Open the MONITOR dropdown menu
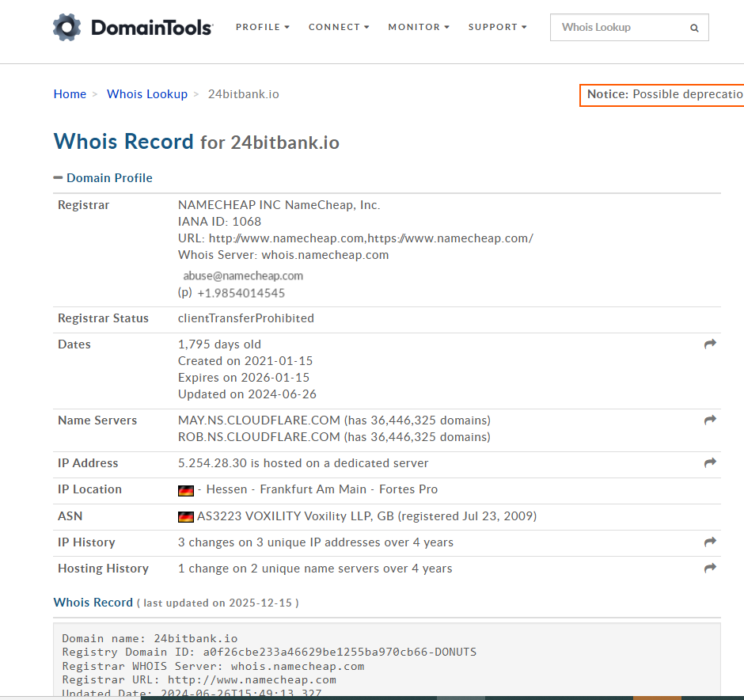Viewport: 744px width, 700px height. [419, 27]
